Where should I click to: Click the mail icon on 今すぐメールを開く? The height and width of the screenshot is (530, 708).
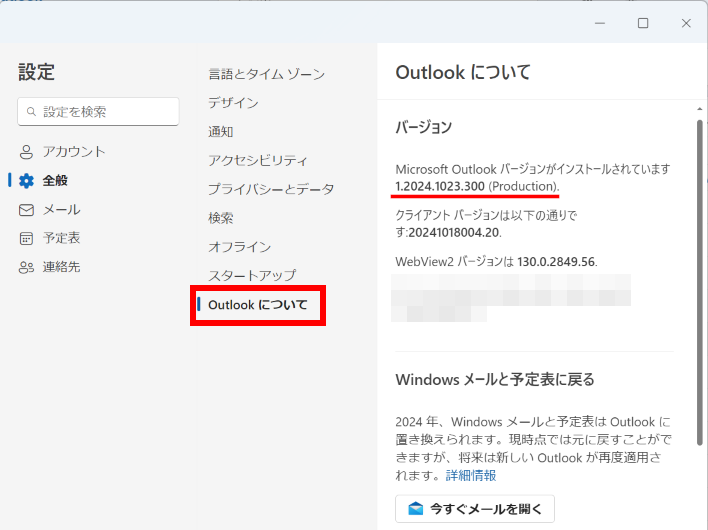coord(415,509)
